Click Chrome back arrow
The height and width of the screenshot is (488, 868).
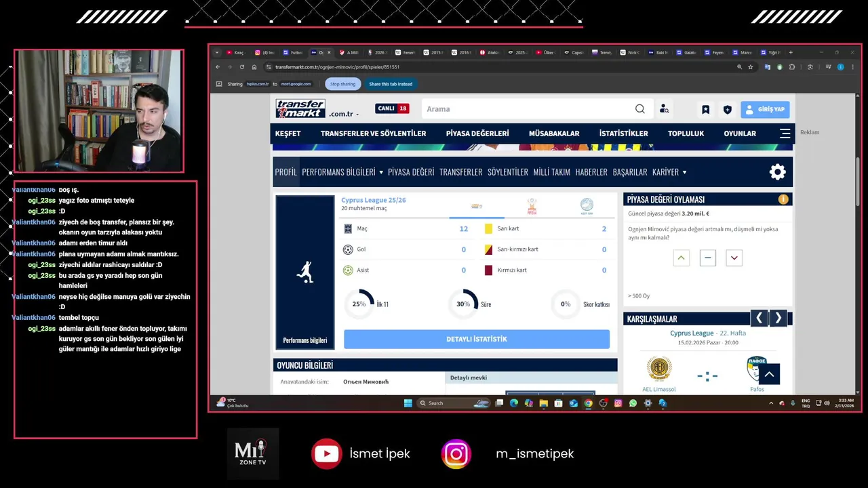pyautogui.click(x=218, y=67)
